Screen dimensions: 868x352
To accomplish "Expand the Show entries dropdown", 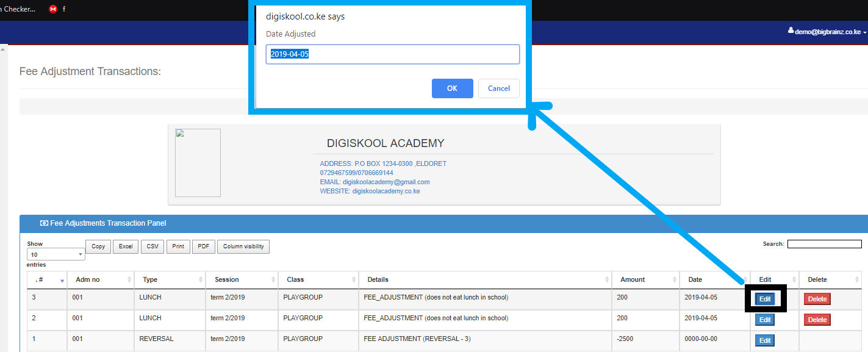I will coord(56,254).
